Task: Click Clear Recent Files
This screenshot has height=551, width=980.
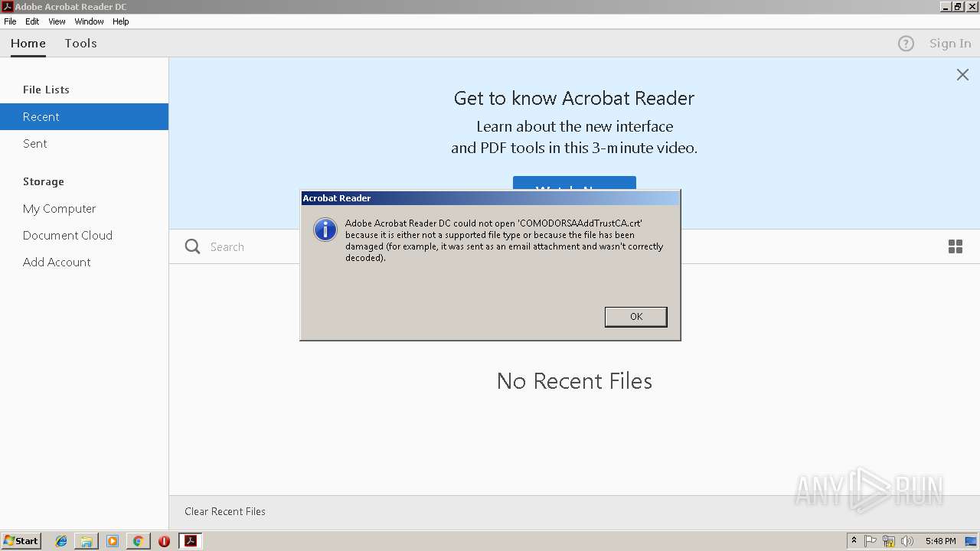Action: tap(225, 511)
